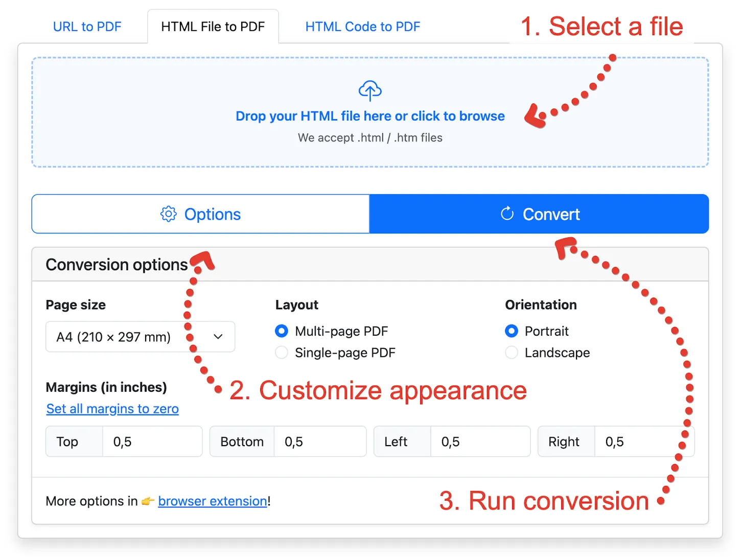The image size is (742, 560).
Task: Click 'We accept .html / .htm files' text
Action: point(370,138)
